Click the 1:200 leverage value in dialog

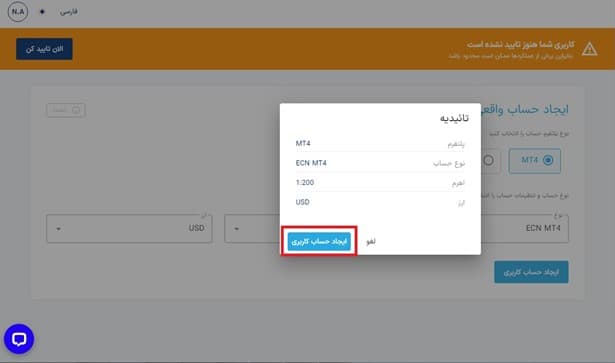point(305,183)
